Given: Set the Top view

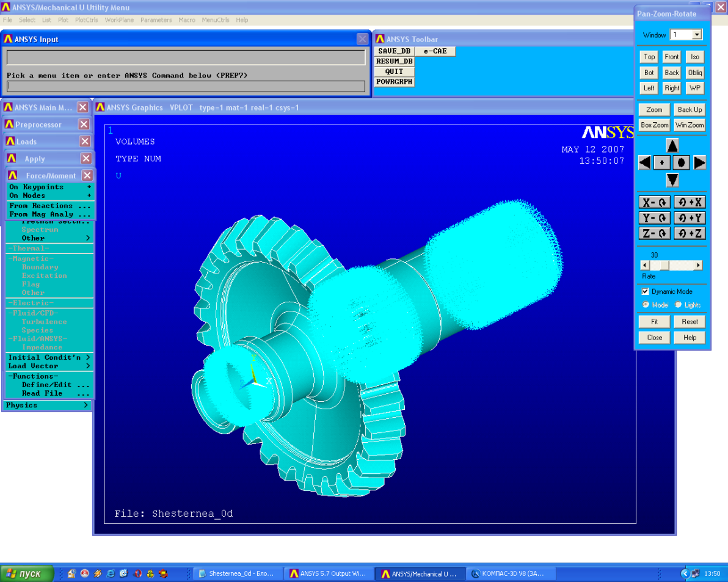Looking at the screenshot, I should pyautogui.click(x=649, y=57).
